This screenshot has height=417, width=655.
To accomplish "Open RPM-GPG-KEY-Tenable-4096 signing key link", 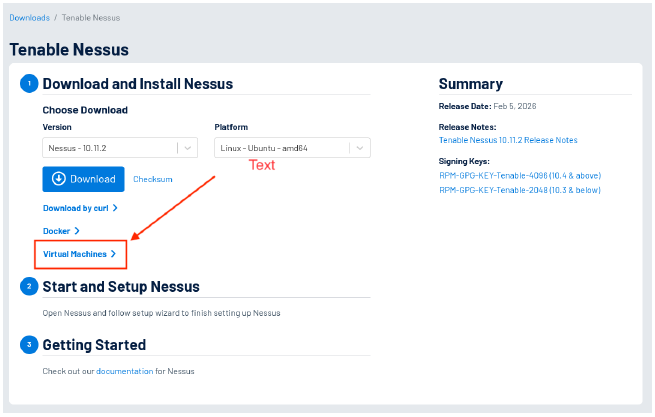I will tap(520, 175).
